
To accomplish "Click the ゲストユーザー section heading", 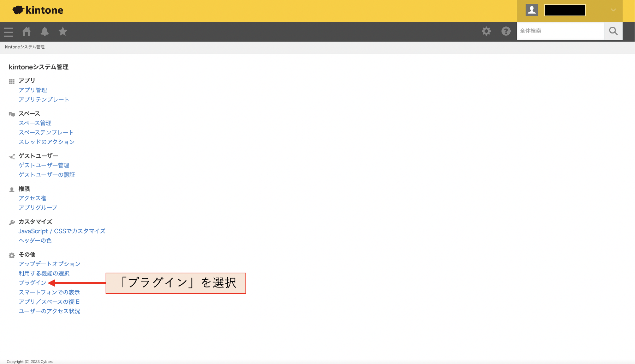I will [38, 156].
